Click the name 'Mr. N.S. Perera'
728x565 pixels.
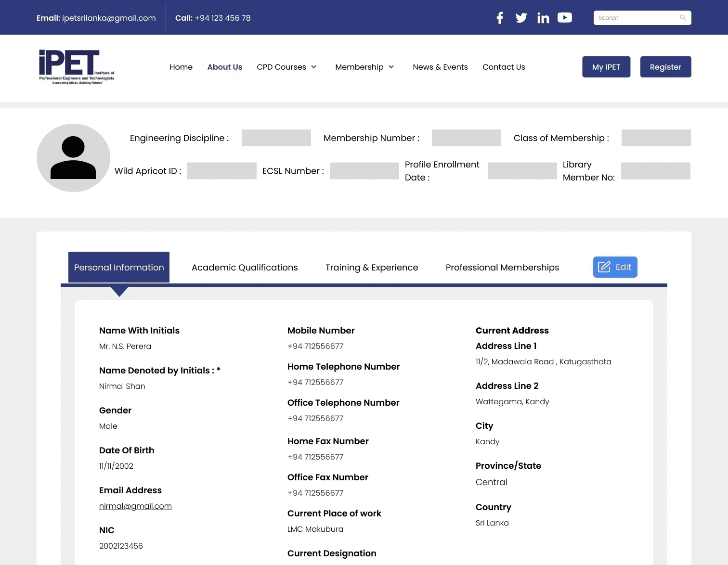[125, 346]
